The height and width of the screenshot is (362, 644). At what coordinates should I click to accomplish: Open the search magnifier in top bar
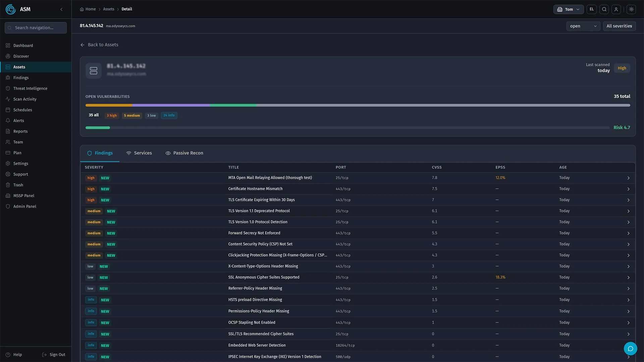point(604,9)
